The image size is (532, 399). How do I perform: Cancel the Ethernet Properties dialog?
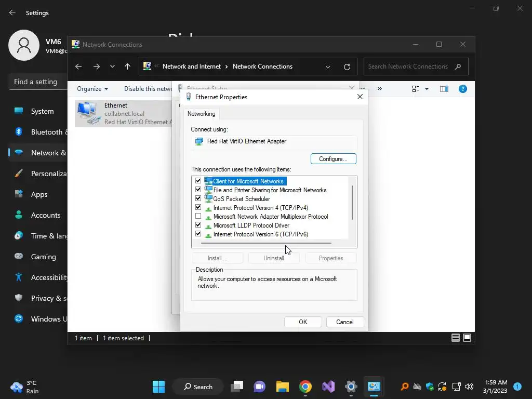pyautogui.click(x=345, y=322)
